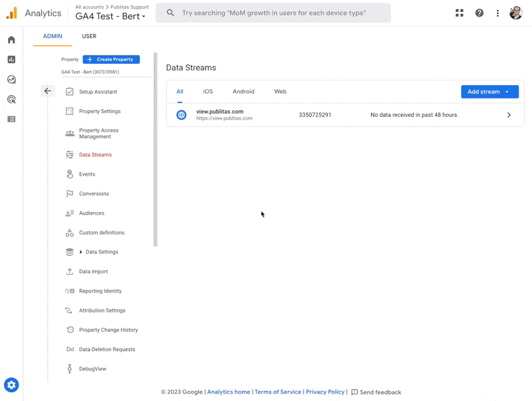The height and width of the screenshot is (401, 532).
Task: Open Property Settings
Action: (x=100, y=111)
